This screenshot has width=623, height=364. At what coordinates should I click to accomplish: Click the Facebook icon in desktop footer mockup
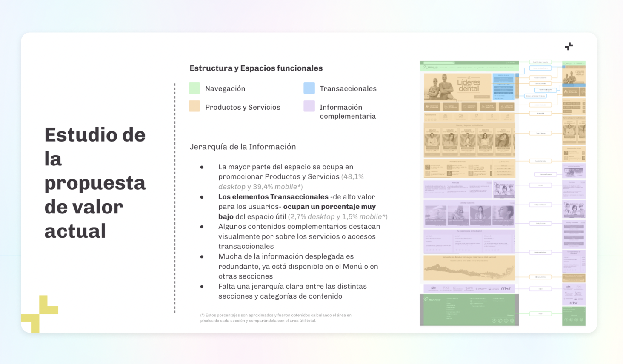tap(494, 321)
